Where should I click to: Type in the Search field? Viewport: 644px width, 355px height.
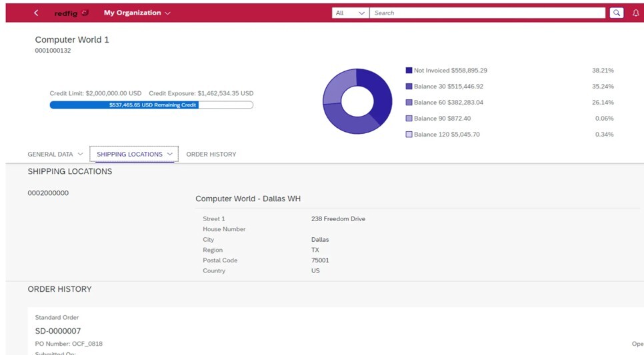487,13
